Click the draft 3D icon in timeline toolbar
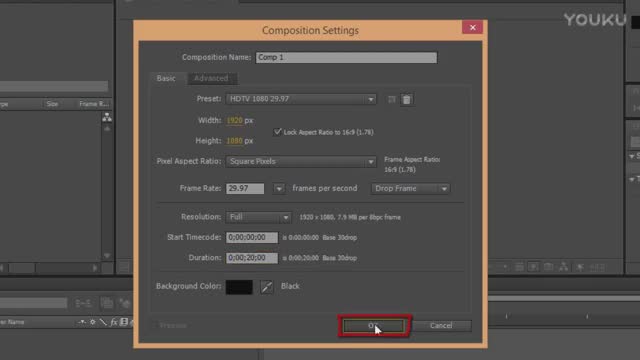This screenshot has width=640, height=360. 107,303
